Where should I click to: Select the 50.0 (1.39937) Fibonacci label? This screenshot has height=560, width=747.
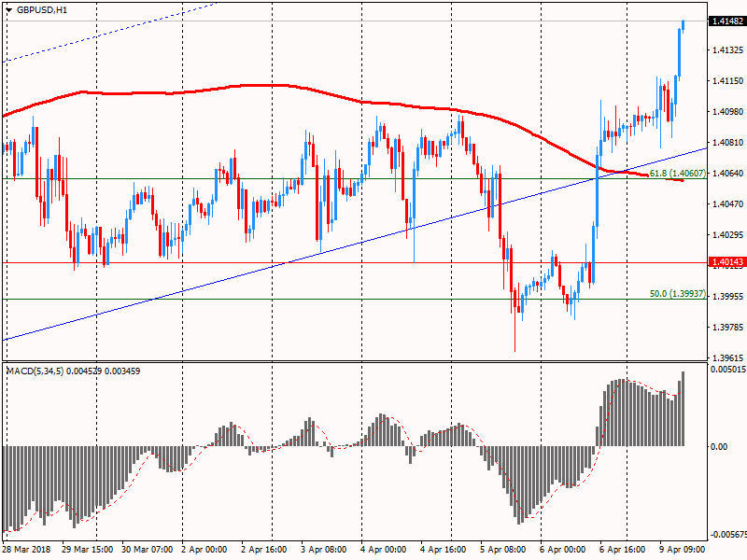[x=678, y=294]
